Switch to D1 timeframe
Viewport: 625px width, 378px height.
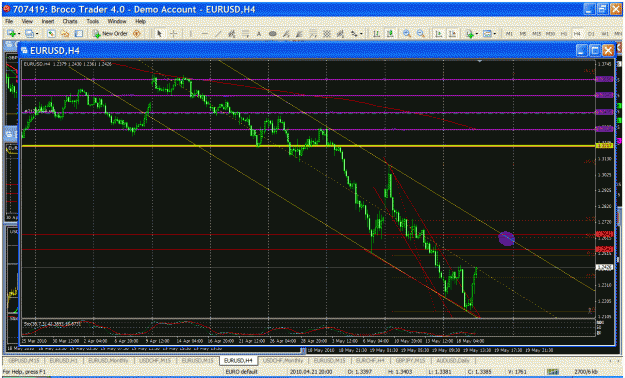tap(591, 34)
